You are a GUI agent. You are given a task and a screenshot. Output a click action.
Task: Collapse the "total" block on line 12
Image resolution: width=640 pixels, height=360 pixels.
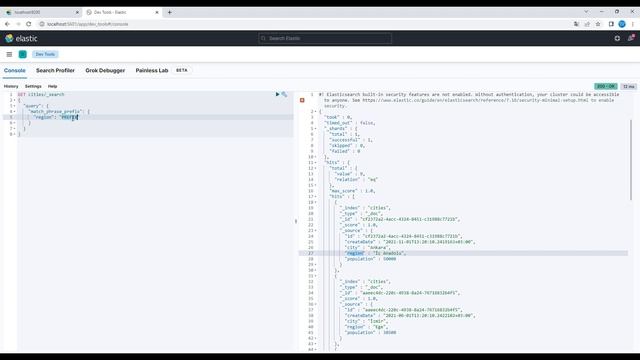pyautogui.click(x=316, y=168)
